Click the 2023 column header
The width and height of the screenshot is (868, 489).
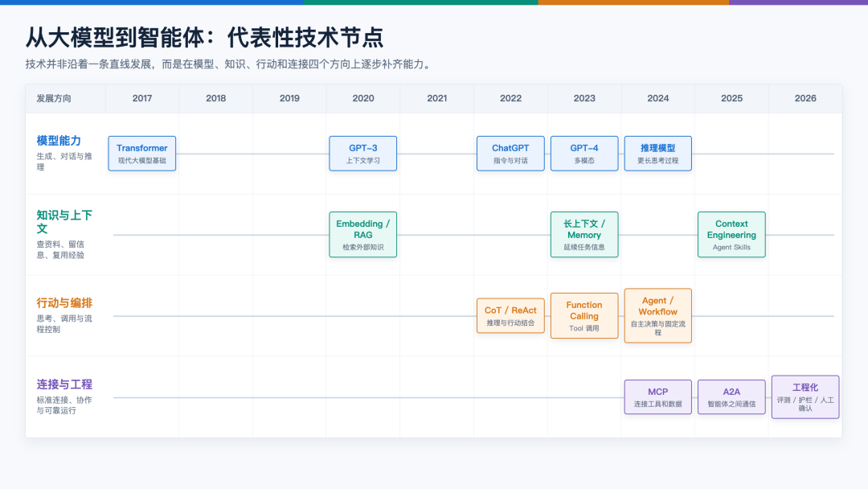584,99
